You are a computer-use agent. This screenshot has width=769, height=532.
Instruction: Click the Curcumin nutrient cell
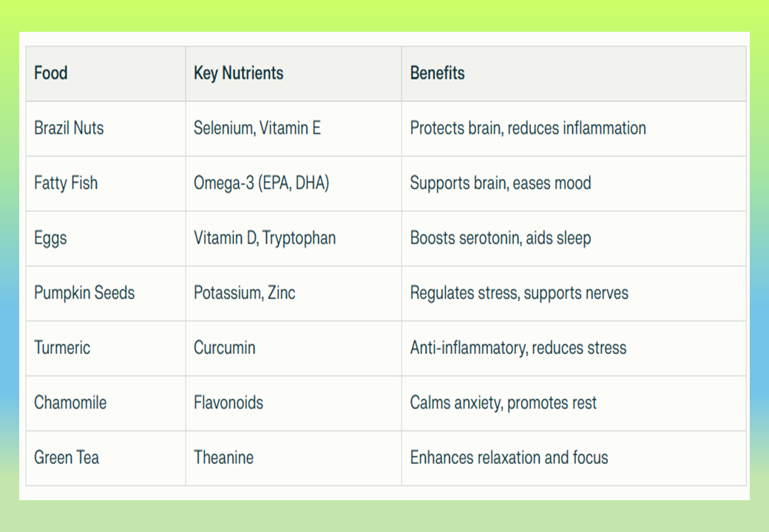[224, 347]
